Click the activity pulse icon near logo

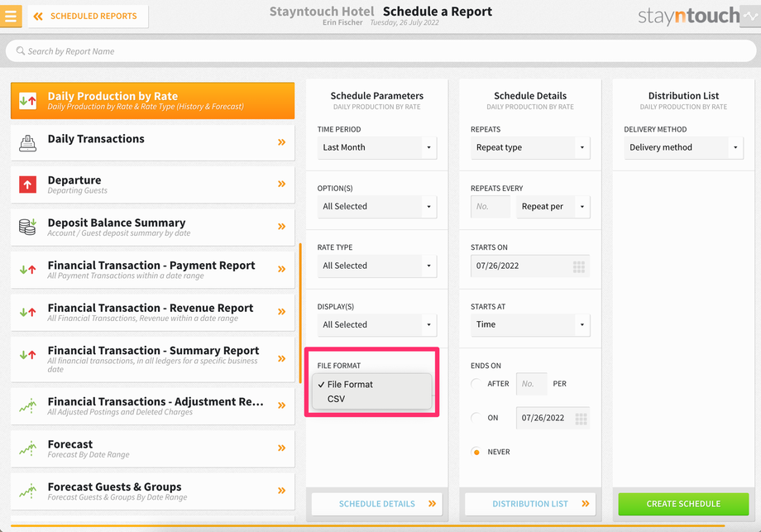[750, 16]
